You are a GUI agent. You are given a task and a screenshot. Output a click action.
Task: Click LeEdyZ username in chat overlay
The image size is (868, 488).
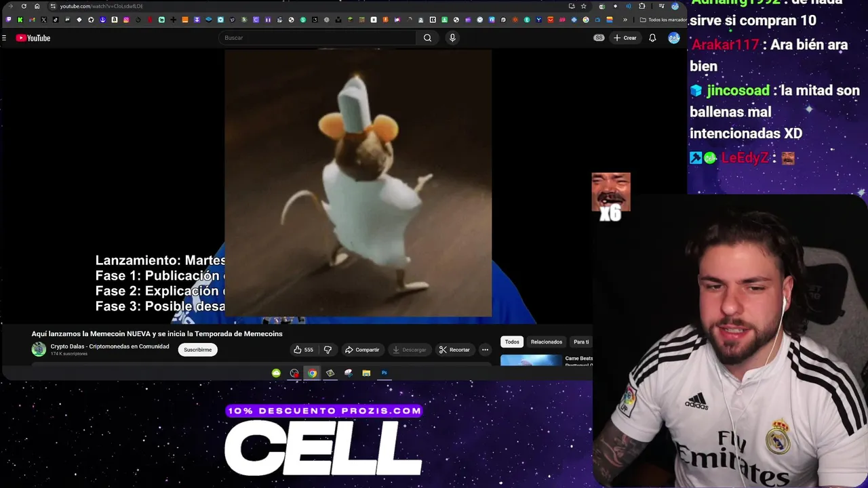coord(745,158)
